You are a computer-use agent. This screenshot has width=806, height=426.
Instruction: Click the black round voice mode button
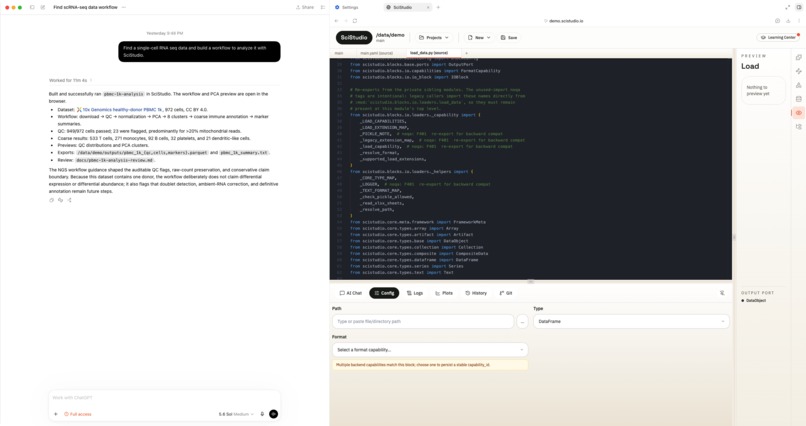(x=273, y=414)
